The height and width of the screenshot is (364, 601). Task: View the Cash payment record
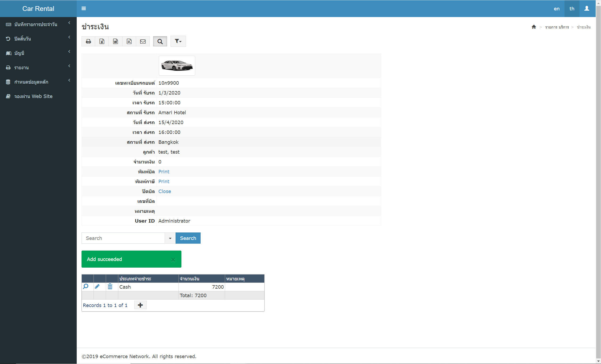(x=86, y=287)
